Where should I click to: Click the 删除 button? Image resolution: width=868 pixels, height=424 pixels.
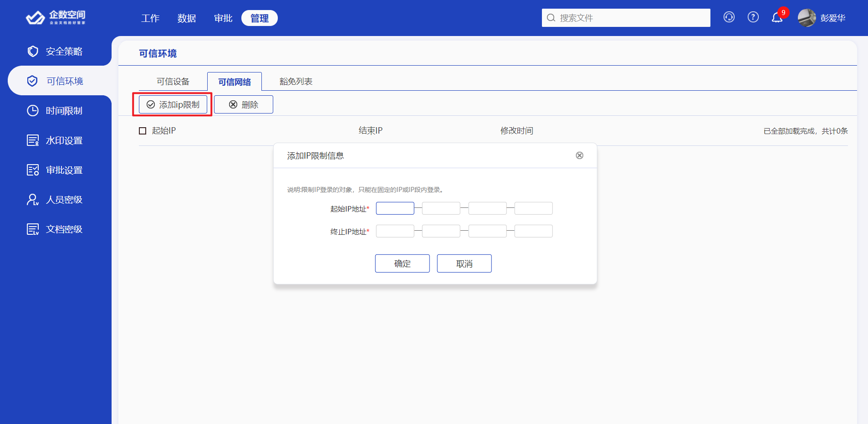coord(244,104)
